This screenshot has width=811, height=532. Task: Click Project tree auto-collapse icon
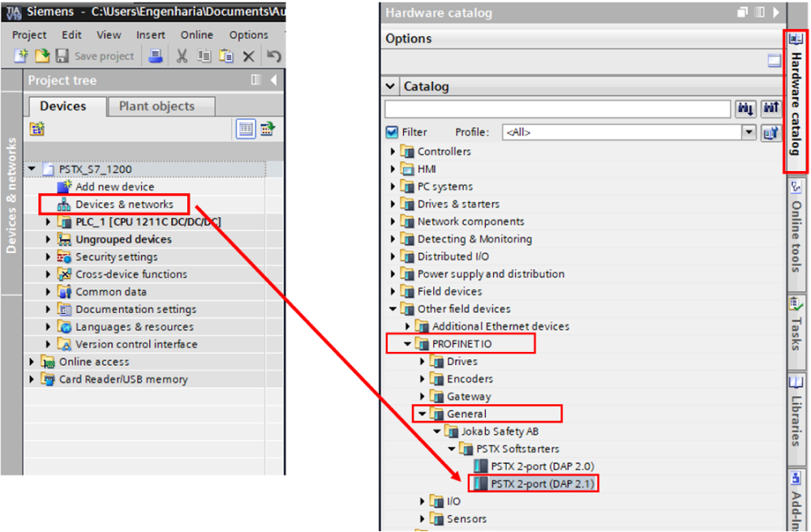256,79
